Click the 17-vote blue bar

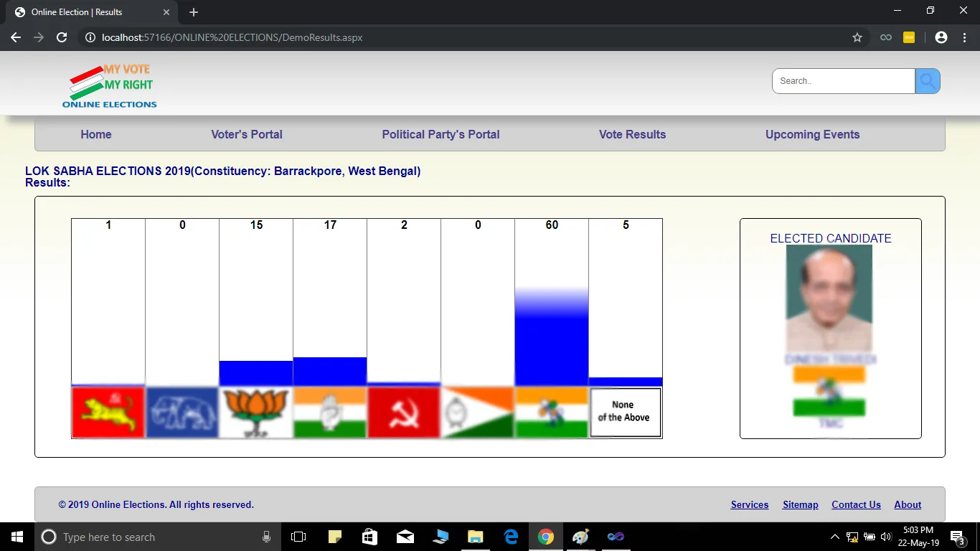(330, 372)
